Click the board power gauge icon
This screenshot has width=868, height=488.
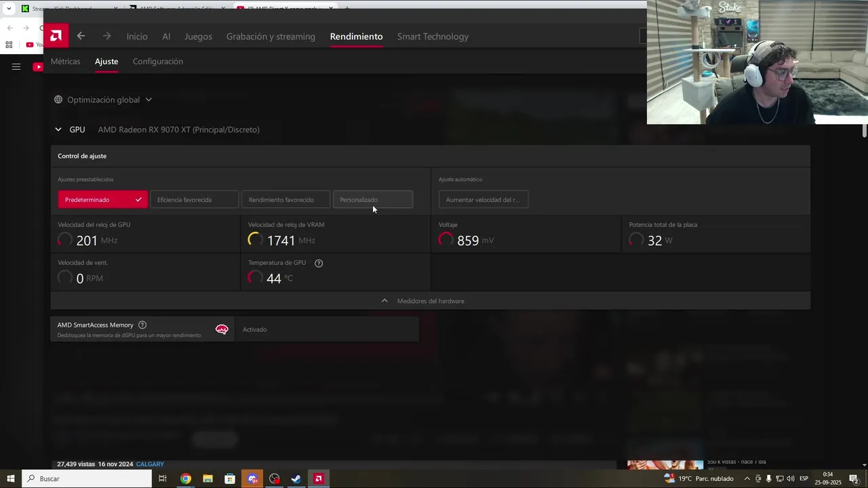point(636,240)
